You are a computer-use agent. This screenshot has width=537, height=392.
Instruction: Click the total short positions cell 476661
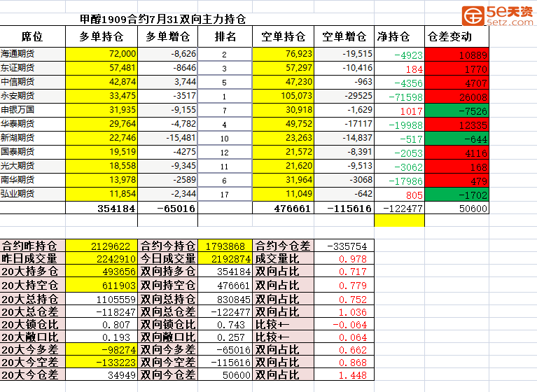point(284,208)
